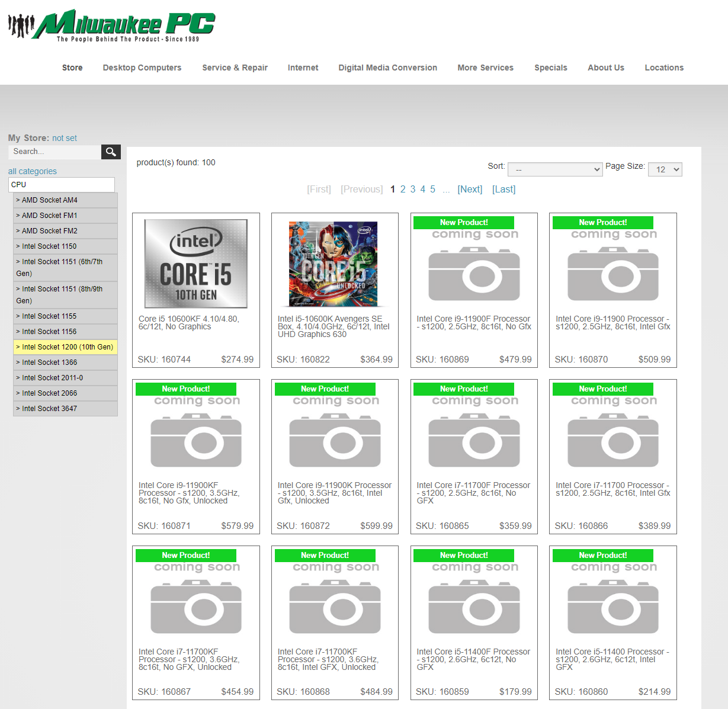This screenshot has height=709, width=728.
Task: Click the 'not set' My Store link
Action: pos(65,138)
